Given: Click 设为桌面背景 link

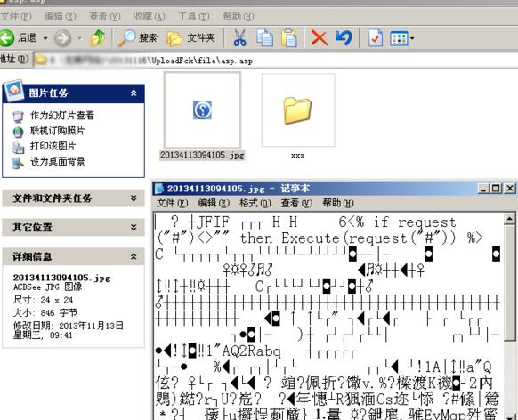Looking at the screenshot, I should tap(58, 161).
